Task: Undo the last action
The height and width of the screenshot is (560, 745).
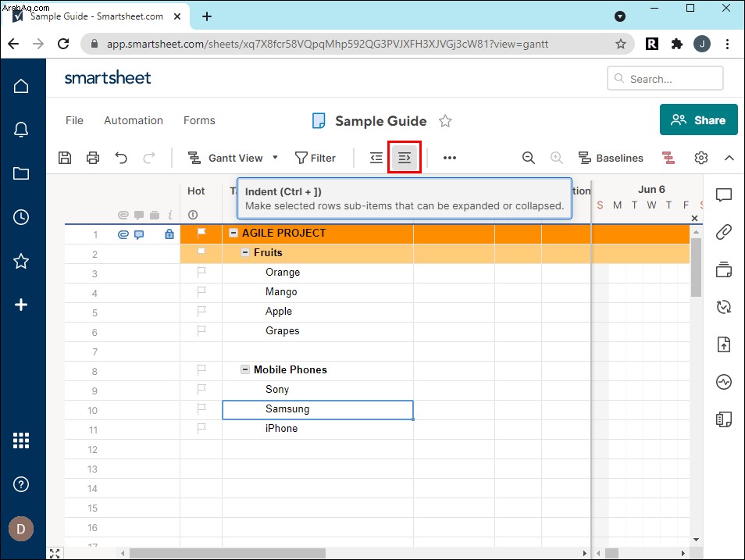Action: click(x=121, y=158)
